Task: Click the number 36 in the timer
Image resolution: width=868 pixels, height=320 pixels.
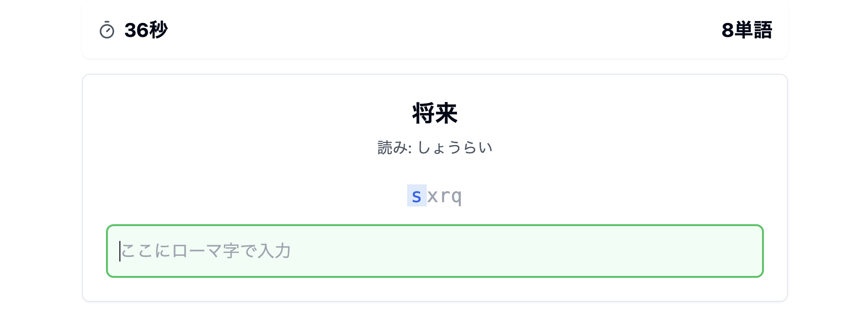Action: 136,30
